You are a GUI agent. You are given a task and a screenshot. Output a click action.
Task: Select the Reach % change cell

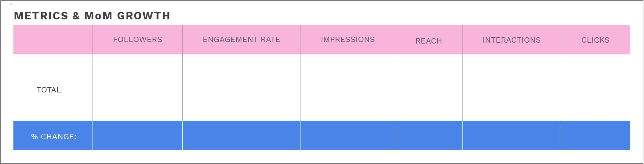[429, 135]
